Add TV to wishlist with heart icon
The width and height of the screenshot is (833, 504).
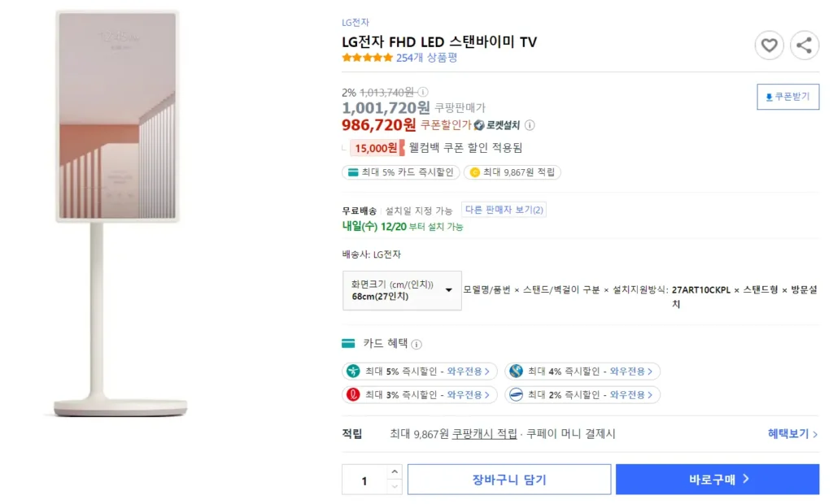(769, 46)
